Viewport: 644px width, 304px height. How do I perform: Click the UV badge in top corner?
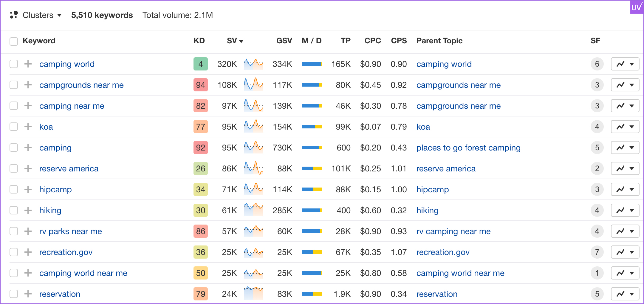tap(636, 7)
